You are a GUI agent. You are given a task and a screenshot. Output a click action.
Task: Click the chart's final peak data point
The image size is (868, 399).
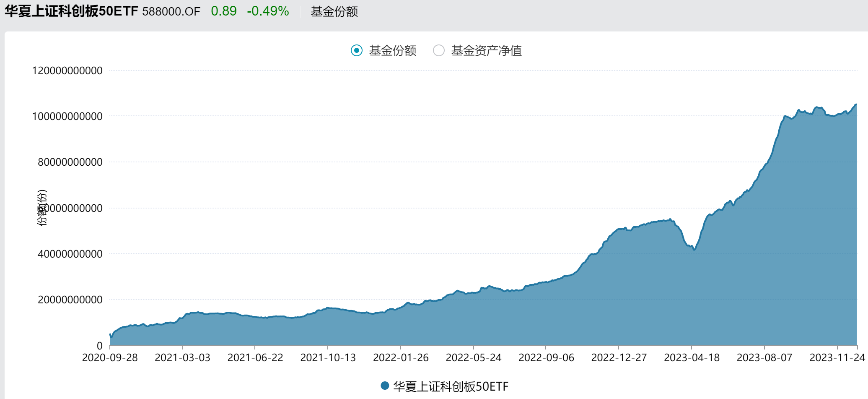[x=856, y=104]
